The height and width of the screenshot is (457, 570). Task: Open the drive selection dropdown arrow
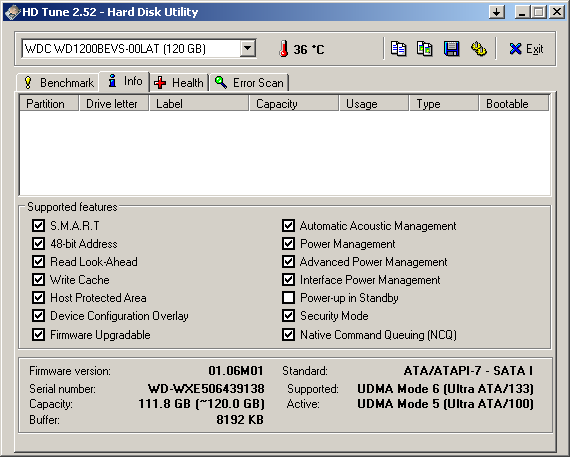pos(248,48)
